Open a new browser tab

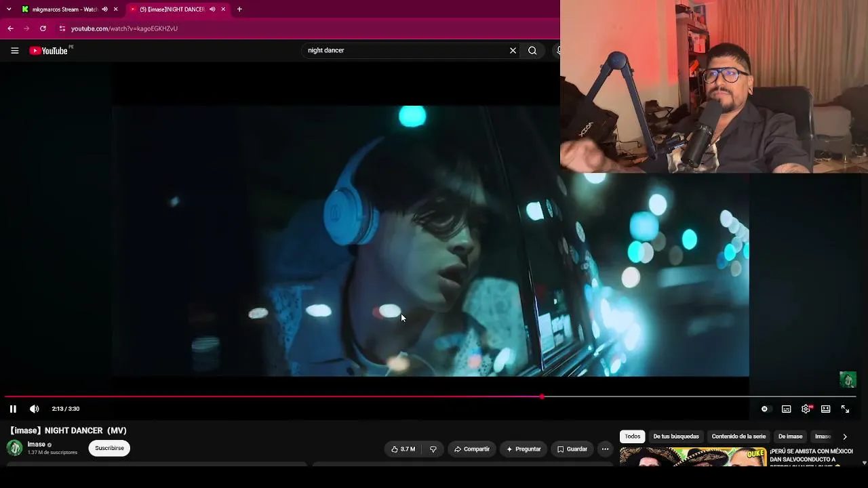(239, 9)
